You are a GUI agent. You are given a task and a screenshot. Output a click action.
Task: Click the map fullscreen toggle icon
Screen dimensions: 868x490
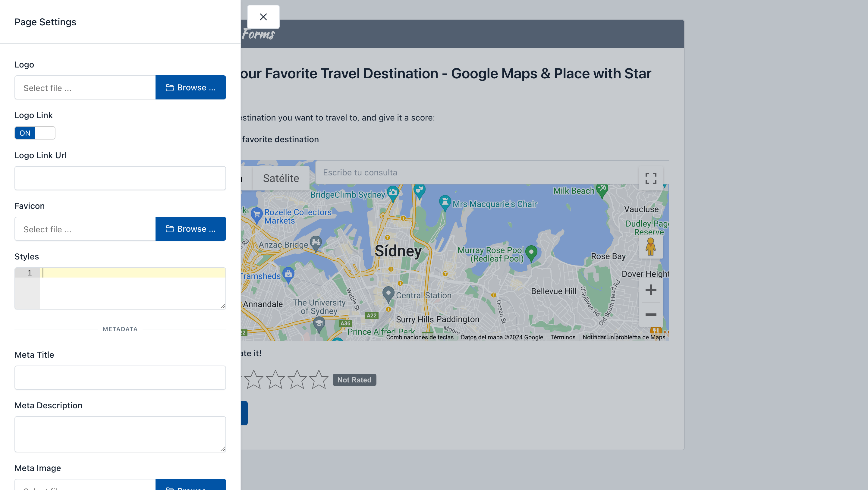click(650, 178)
